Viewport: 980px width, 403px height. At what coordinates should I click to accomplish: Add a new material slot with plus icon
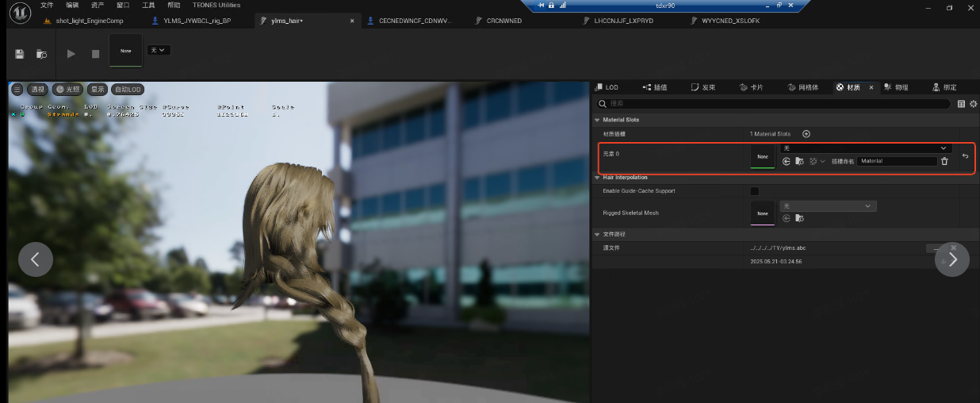click(x=806, y=134)
